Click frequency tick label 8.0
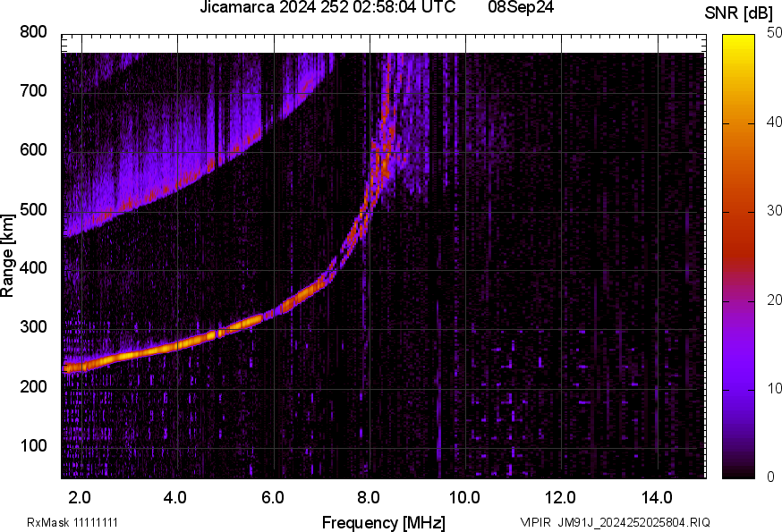782x532 pixels. click(368, 497)
